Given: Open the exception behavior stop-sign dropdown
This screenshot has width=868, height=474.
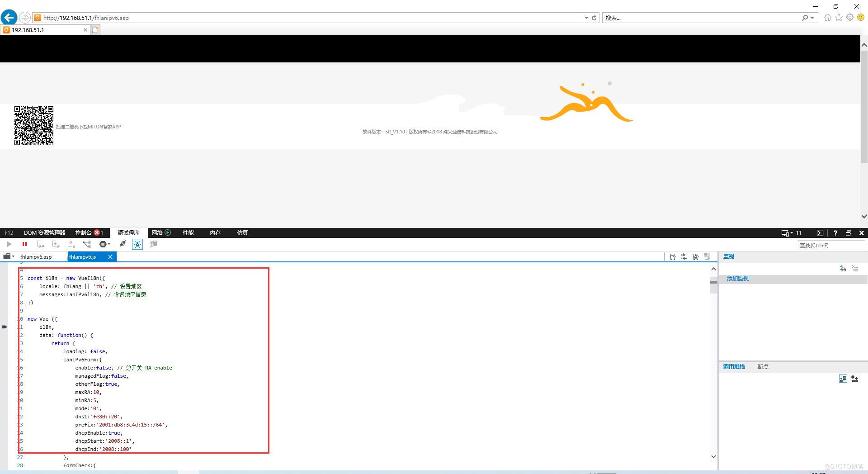Looking at the screenshot, I should coord(104,244).
